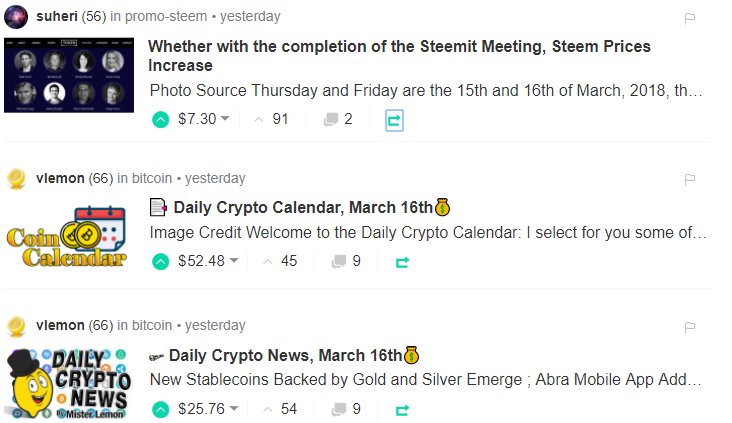Resteem the Steemit Meeting post
The image size is (732, 423).
coord(394,120)
